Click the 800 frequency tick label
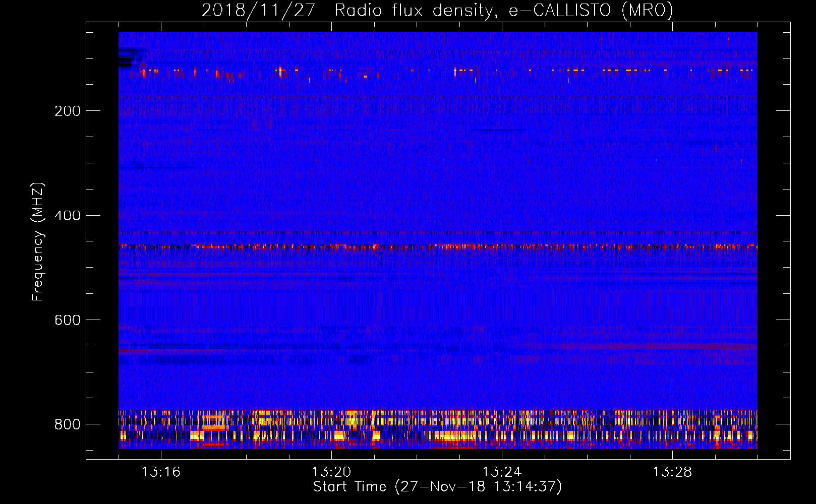The height and width of the screenshot is (504, 816). [68, 424]
